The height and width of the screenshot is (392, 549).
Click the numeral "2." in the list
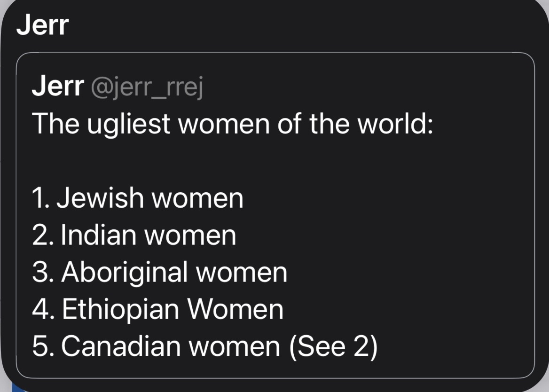pos(43,235)
